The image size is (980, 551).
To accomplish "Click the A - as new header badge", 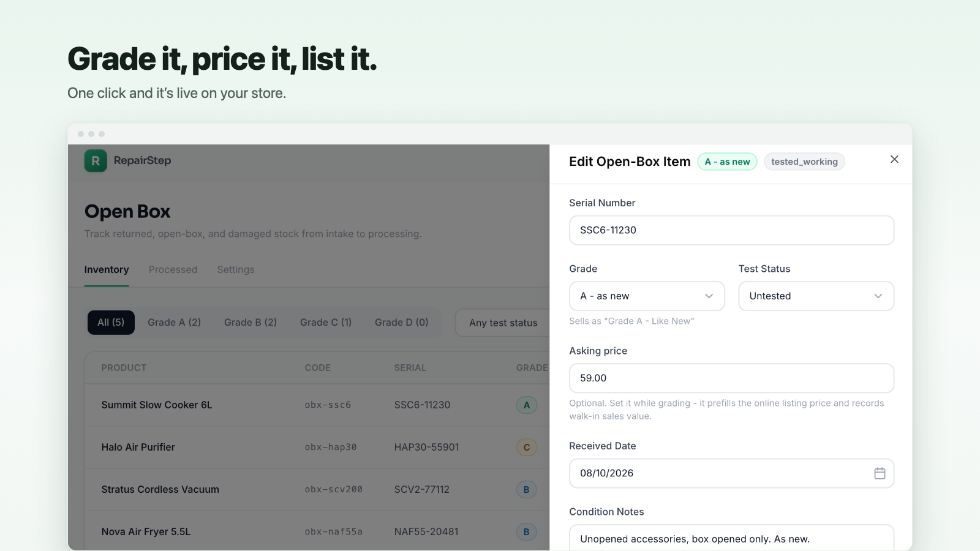I will pos(727,162).
